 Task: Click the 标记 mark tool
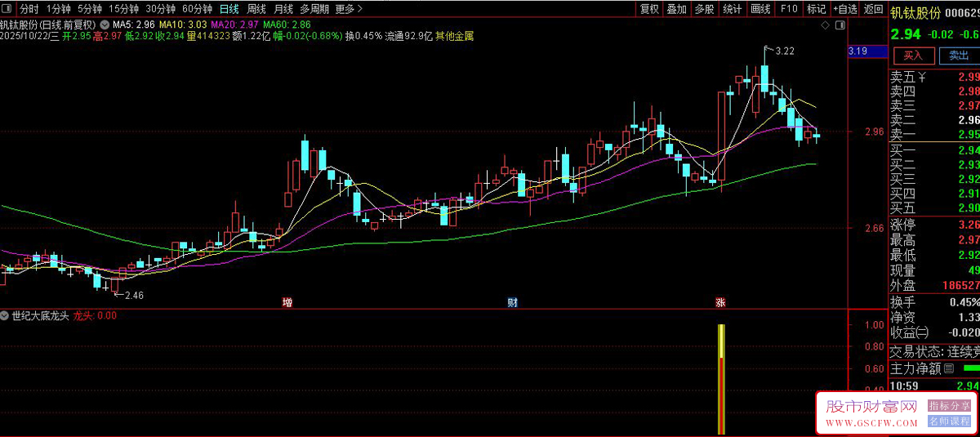pos(816,9)
